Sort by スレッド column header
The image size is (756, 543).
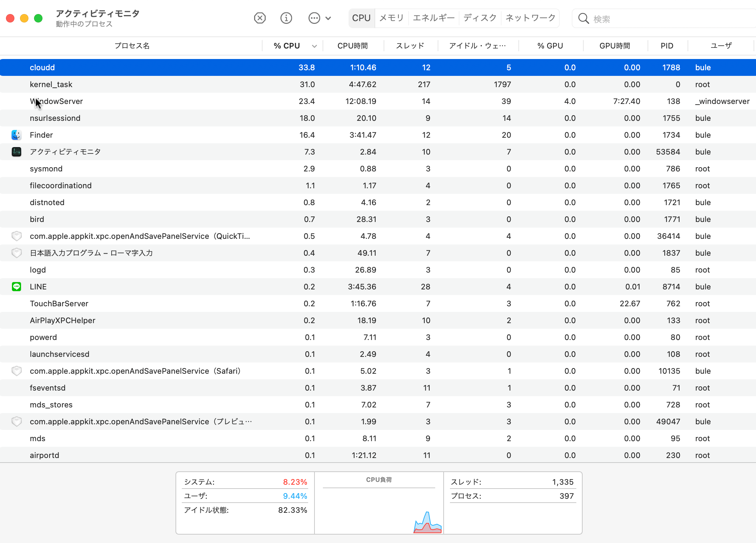tap(410, 46)
